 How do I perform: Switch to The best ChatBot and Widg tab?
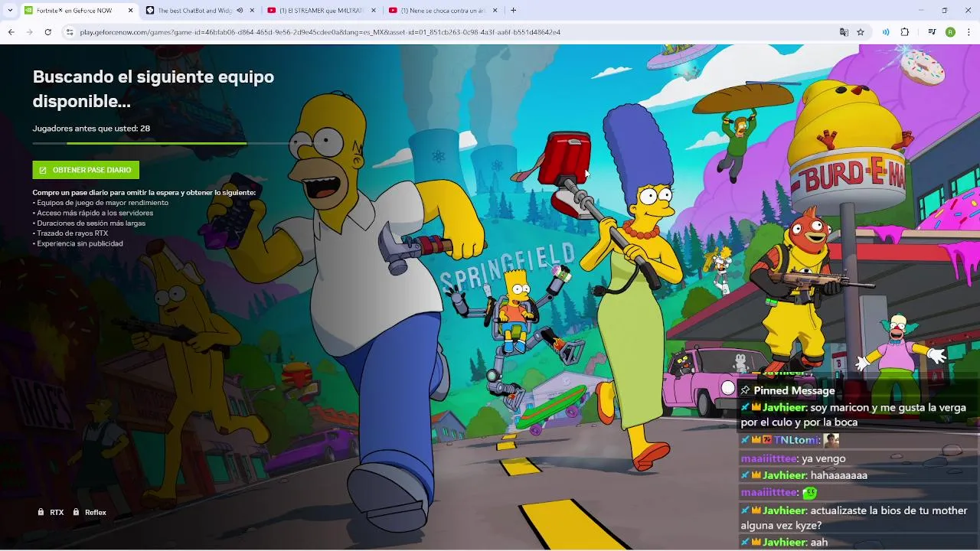[194, 11]
